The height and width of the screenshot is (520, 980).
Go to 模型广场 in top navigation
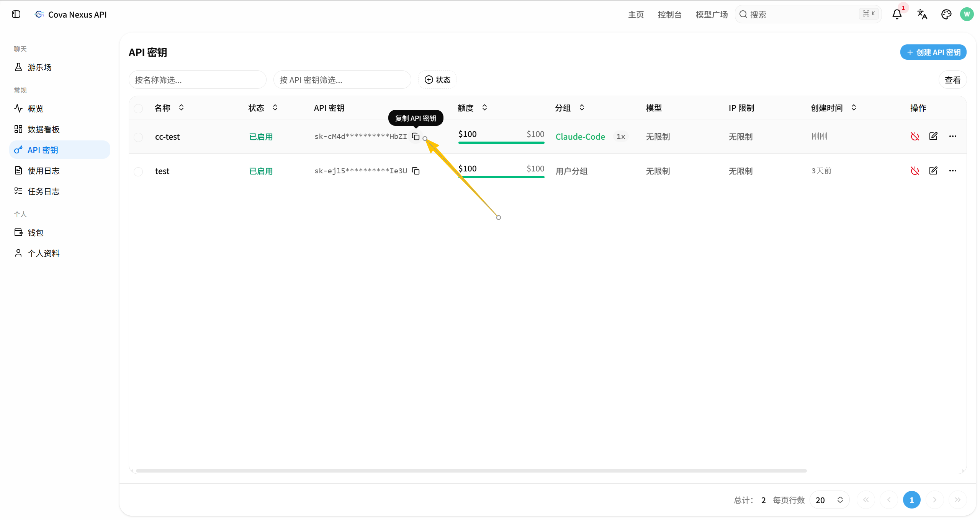tap(712, 15)
